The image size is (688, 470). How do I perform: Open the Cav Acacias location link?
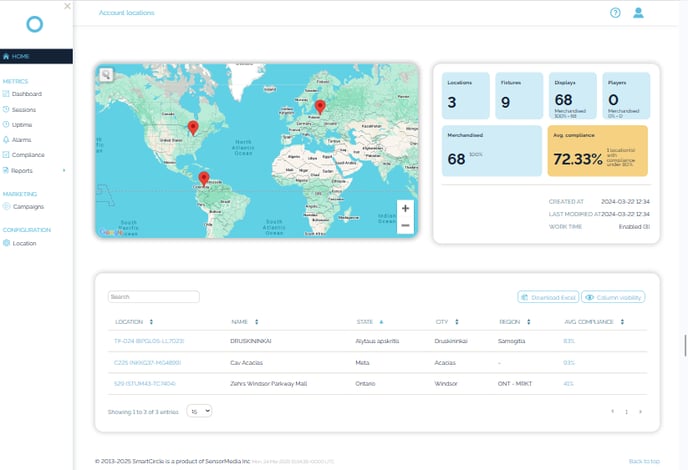tap(147, 362)
